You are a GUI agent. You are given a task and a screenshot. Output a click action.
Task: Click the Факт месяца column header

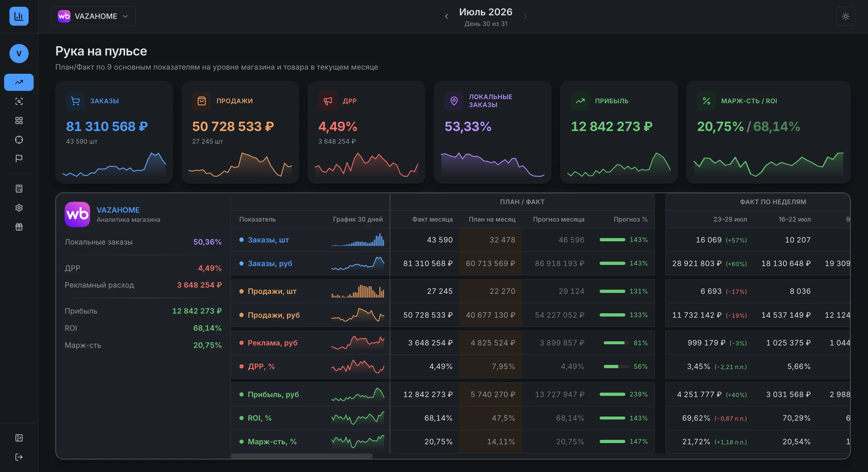point(432,219)
